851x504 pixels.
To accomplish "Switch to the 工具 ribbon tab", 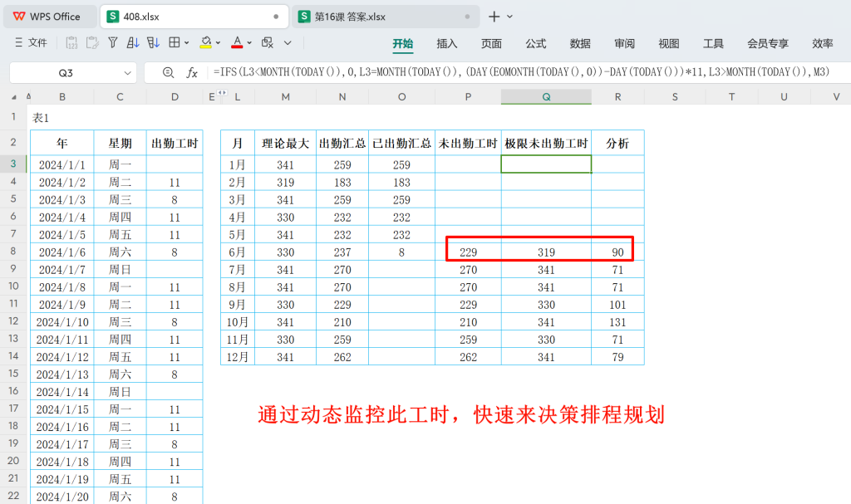I will (713, 43).
